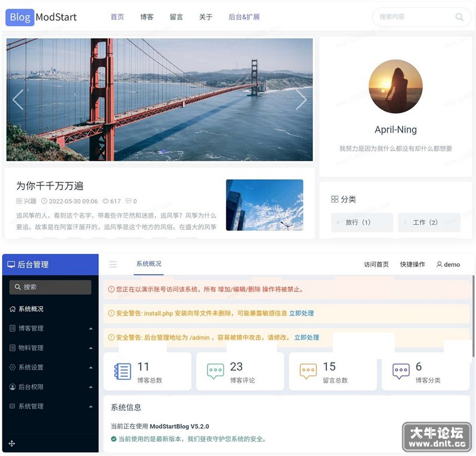Click the 留言总数 orange chat icon
Viewport: 476px width, 456px height.
click(308, 371)
